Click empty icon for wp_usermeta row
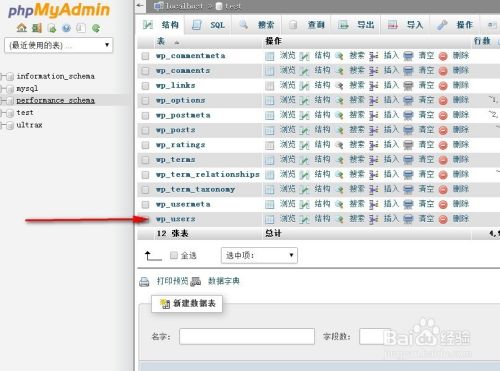Screen dimensions: 500x371 click(408, 204)
